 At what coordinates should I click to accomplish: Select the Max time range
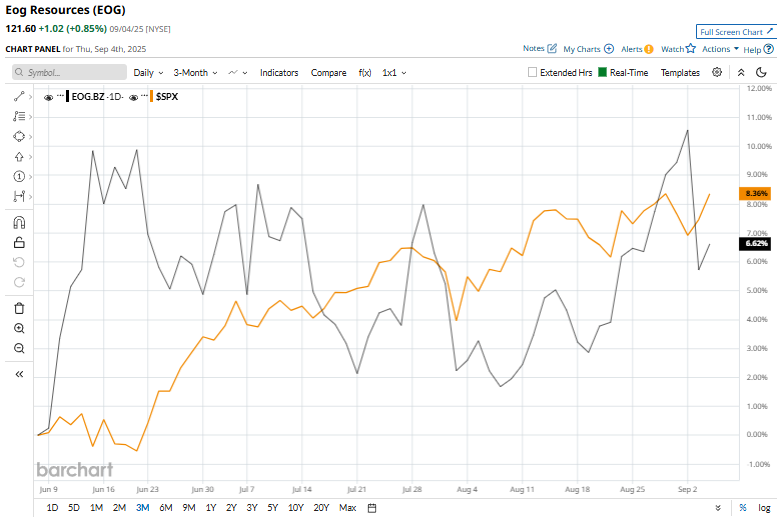347,508
